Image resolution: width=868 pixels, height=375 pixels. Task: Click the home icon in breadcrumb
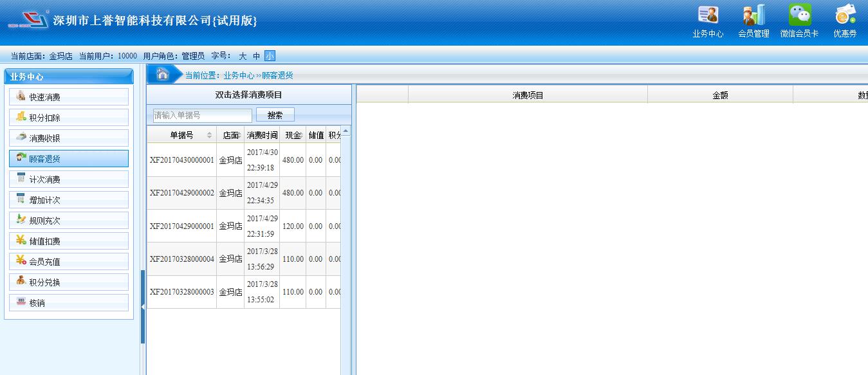(163, 74)
